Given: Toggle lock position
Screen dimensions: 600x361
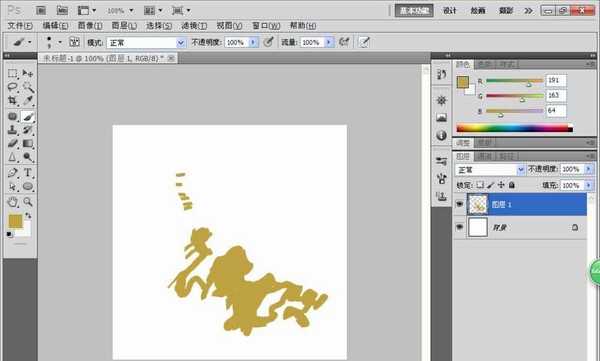Looking at the screenshot, I should [x=501, y=185].
